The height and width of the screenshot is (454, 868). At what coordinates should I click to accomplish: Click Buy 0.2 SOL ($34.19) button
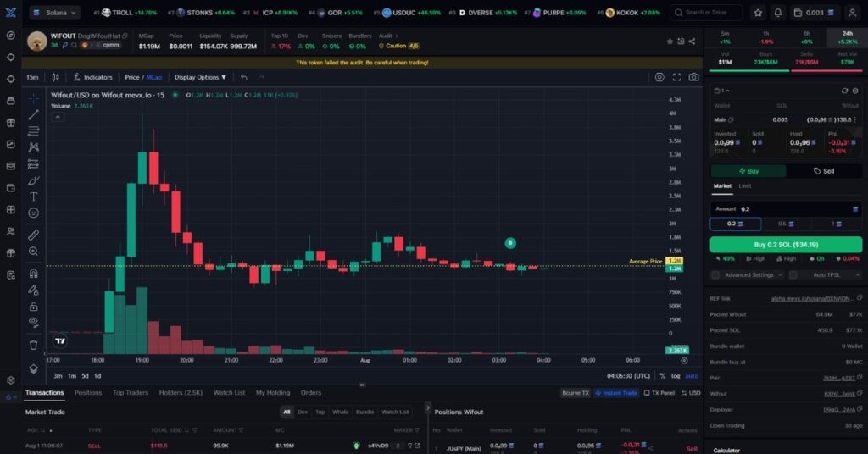[786, 245]
